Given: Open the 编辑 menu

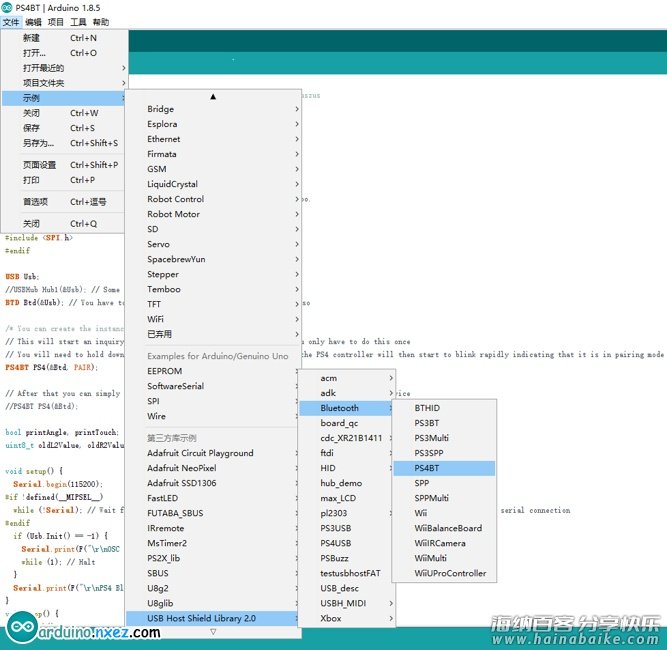Looking at the screenshot, I should click(33, 22).
